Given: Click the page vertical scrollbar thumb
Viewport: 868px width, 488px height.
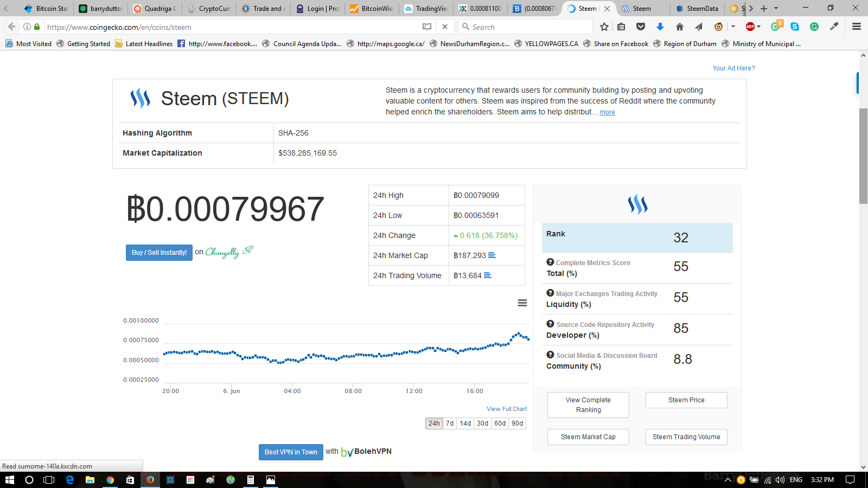Looking at the screenshot, I should (x=863, y=156).
